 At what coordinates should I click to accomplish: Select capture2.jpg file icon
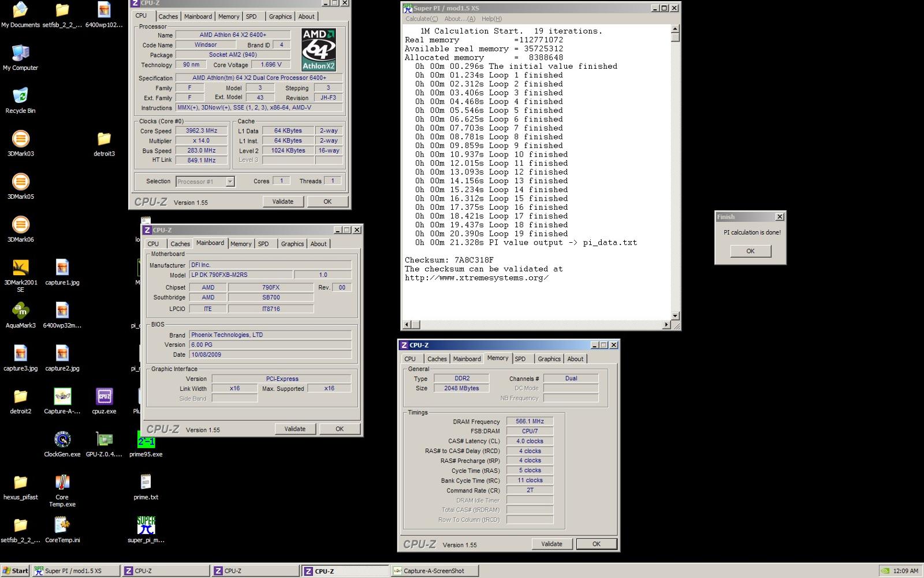pyautogui.click(x=62, y=358)
